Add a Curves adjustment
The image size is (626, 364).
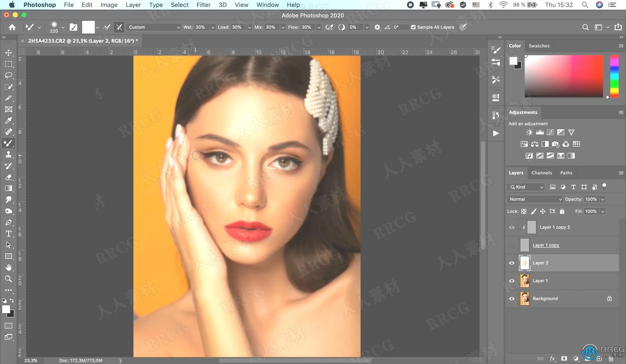(550, 132)
